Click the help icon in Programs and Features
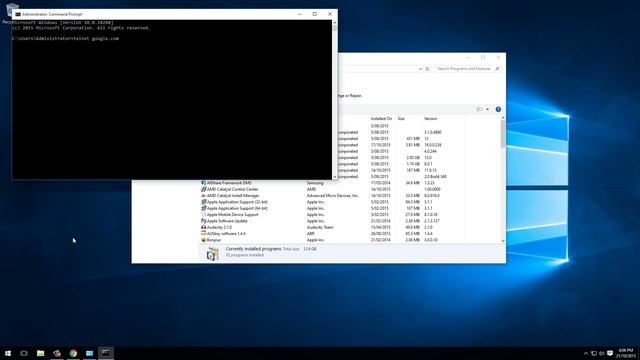640x360 pixels. point(498,109)
